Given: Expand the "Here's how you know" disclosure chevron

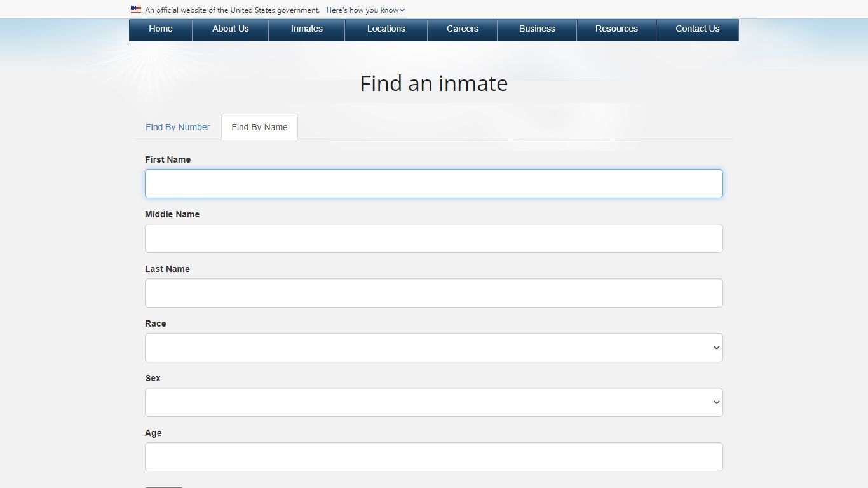Looking at the screenshot, I should click(402, 10).
